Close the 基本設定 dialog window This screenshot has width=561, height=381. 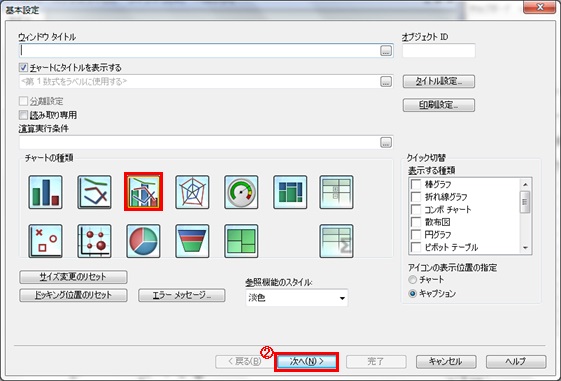click(x=540, y=7)
